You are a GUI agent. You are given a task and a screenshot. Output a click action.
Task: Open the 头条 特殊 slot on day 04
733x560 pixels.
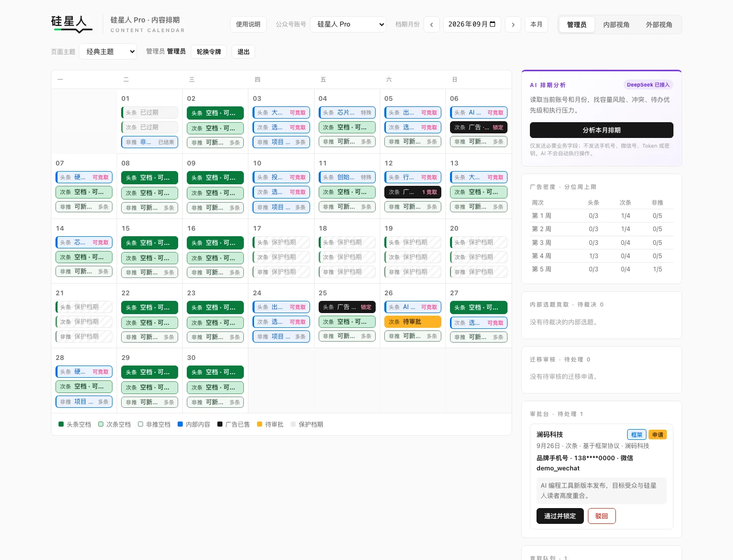click(x=347, y=113)
